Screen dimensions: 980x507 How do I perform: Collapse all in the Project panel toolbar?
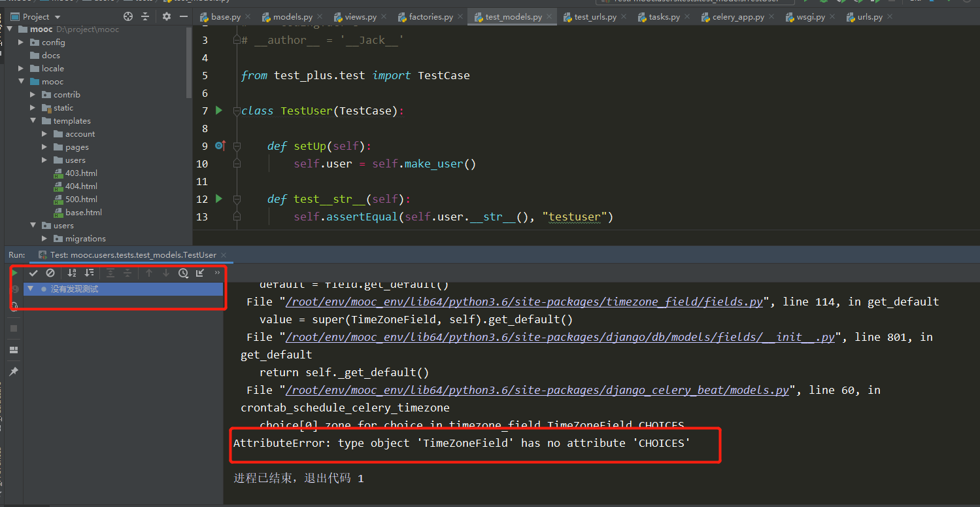pos(145,16)
